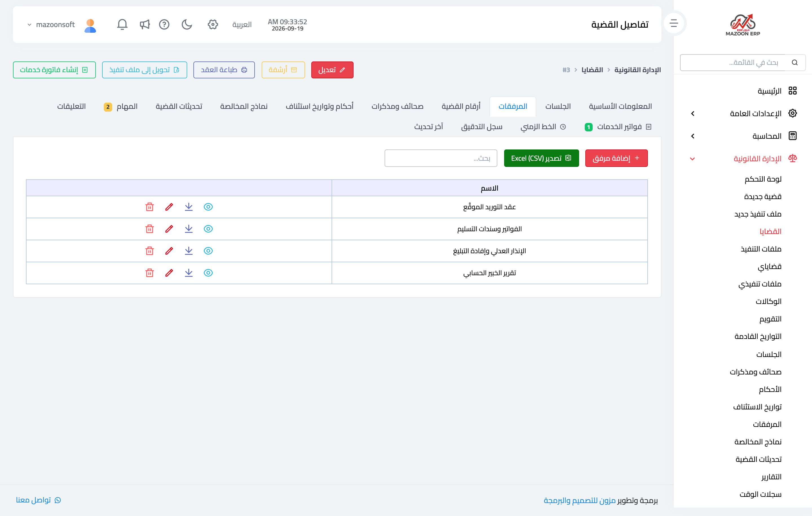View the عقد التوريد الموقّع attachment (eye icon)
Viewport: 812px width, 516px height.
[x=208, y=207]
